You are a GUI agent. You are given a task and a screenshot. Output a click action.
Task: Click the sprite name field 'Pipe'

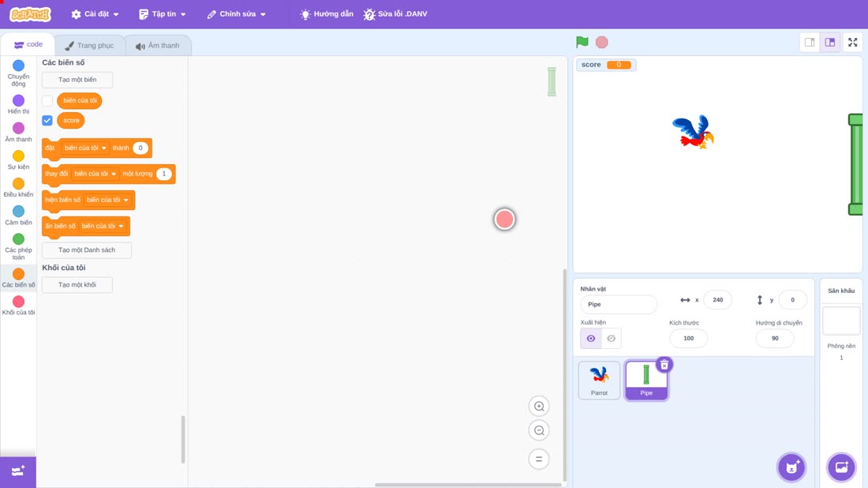pyautogui.click(x=619, y=304)
